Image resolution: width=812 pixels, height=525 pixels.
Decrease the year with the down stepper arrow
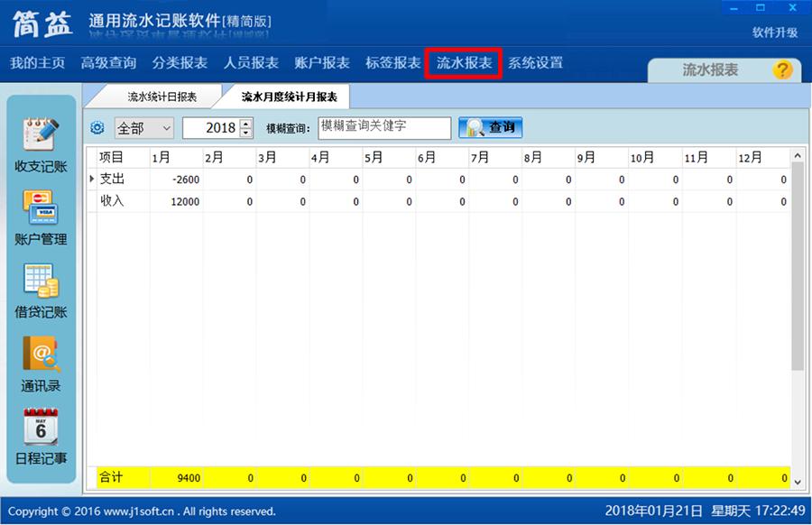pyautogui.click(x=245, y=133)
